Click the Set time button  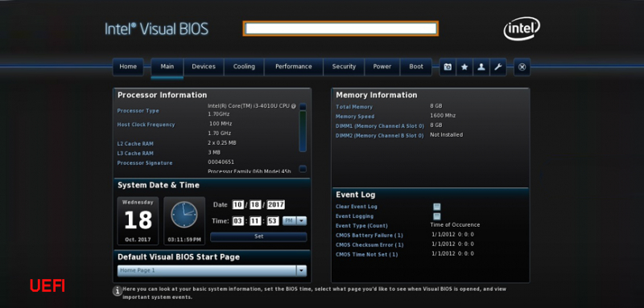(258, 236)
